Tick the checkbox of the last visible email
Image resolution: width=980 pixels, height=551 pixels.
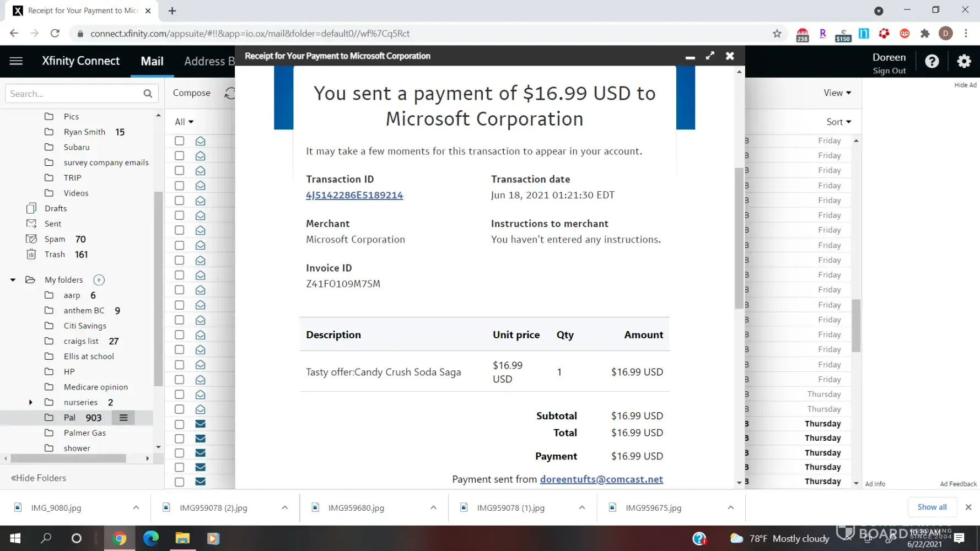point(179,482)
